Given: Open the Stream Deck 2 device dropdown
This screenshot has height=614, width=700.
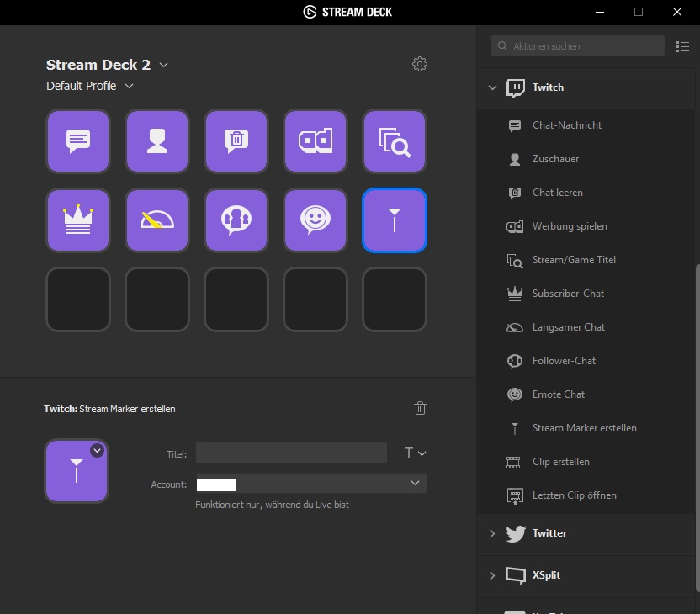Looking at the screenshot, I should tap(164, 65).
